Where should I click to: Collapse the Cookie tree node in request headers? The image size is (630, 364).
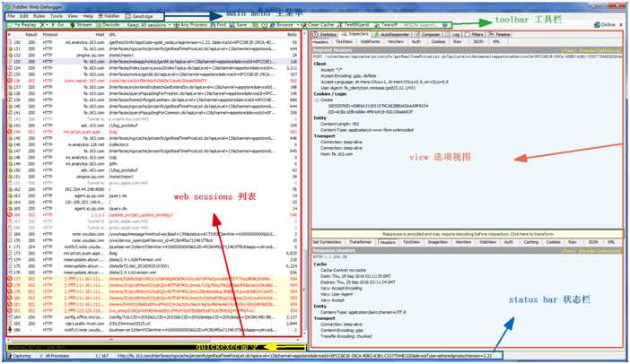point(317,100)
